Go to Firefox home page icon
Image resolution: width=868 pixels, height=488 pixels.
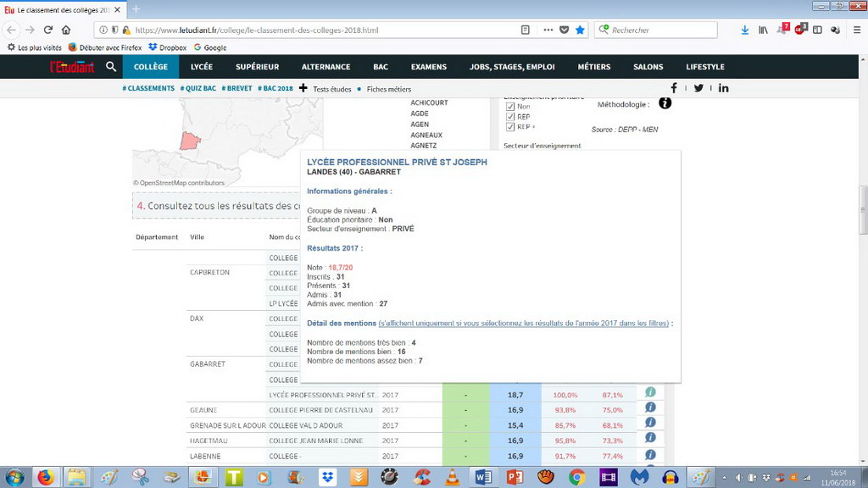point(66,30)
